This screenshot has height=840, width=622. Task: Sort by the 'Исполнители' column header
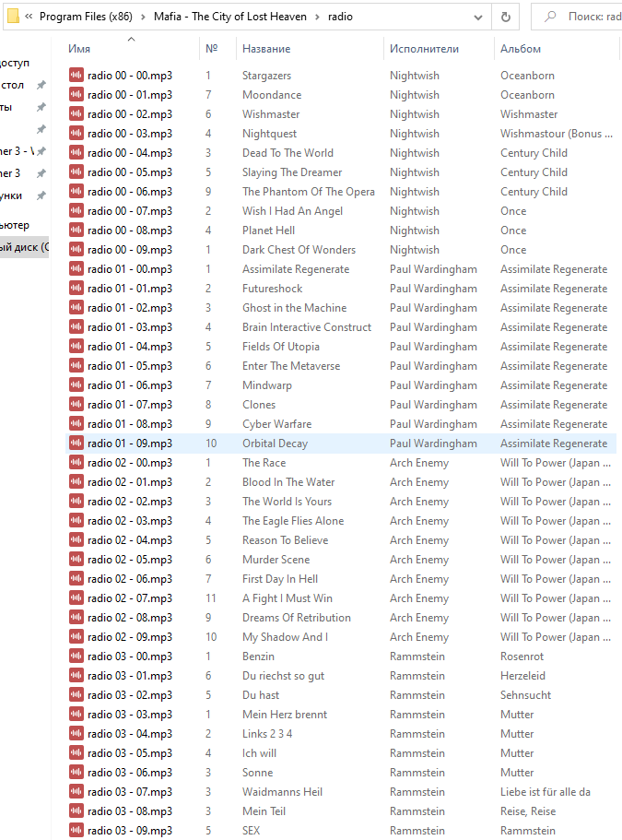point(424,49)
